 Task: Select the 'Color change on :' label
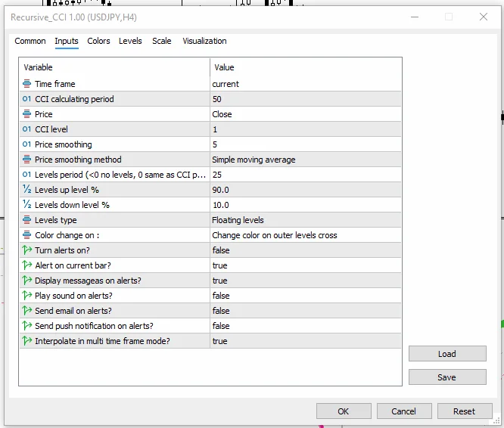coord(67,235)
